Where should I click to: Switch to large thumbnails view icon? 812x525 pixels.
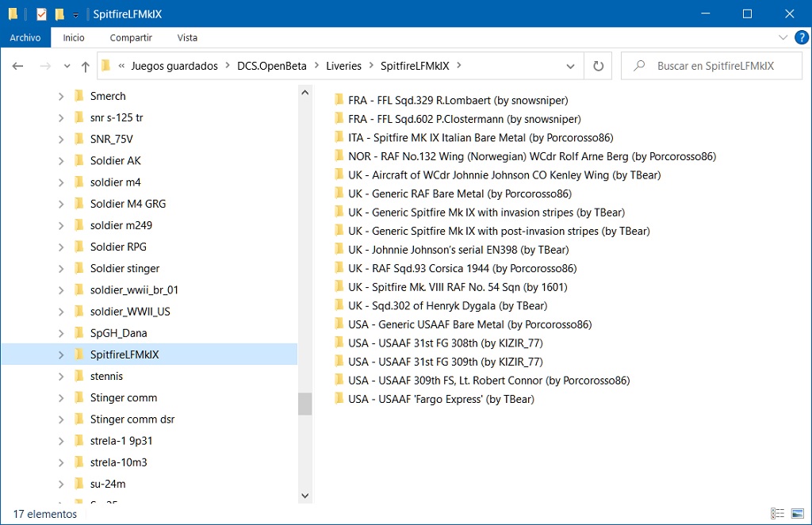[x=798, y=513]
